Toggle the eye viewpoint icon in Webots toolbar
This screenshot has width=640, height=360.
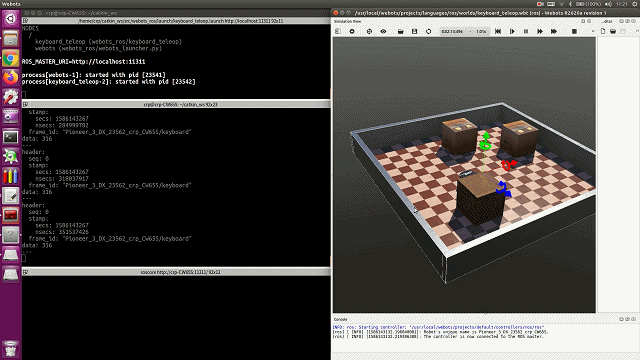point(383,31)
